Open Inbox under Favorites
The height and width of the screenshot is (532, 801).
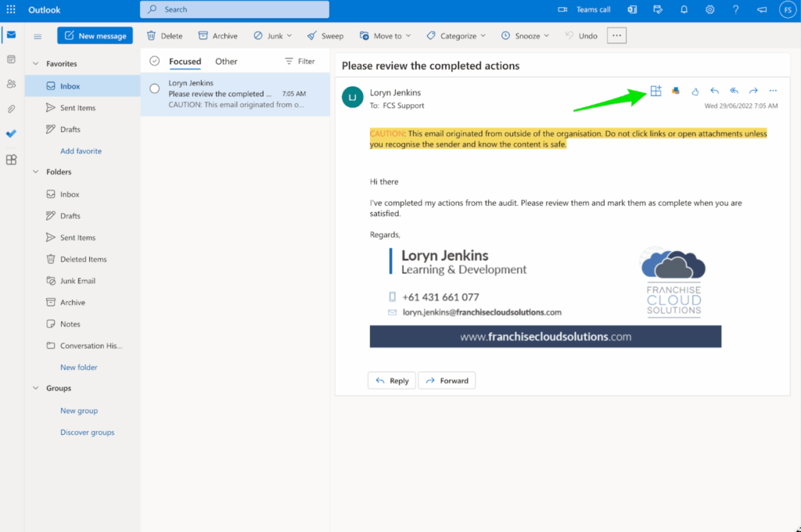83,86
